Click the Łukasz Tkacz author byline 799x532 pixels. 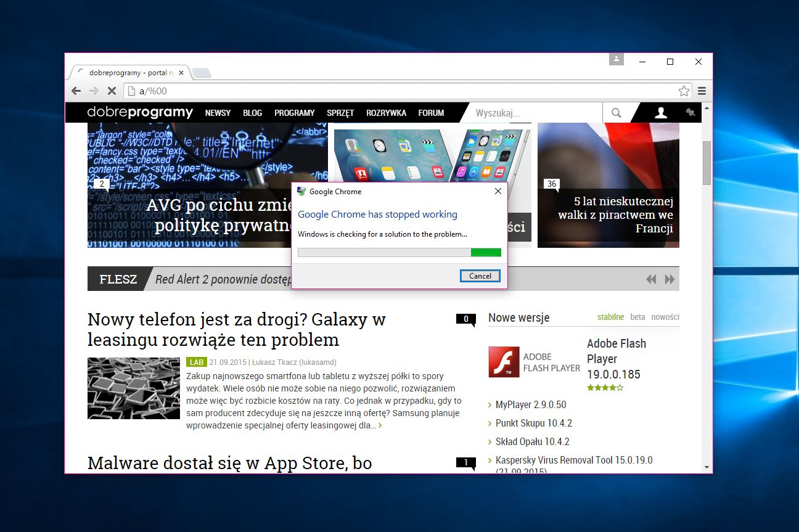point(294,362)
